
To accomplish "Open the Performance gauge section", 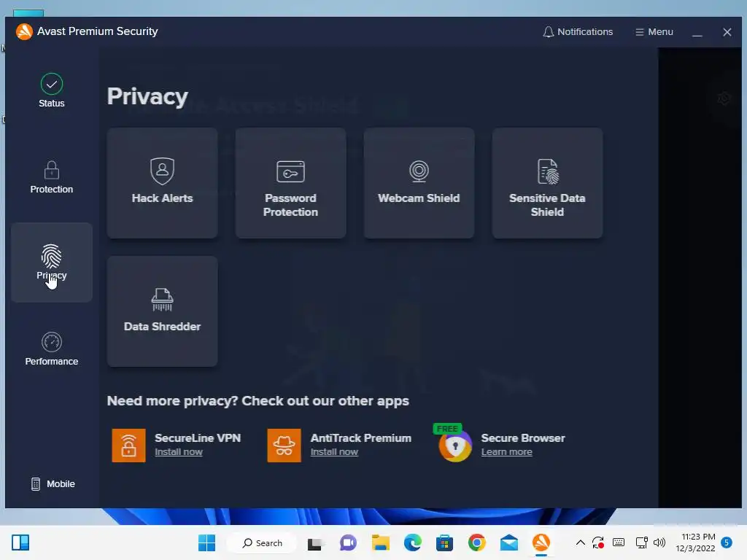I will pos(52,349).
